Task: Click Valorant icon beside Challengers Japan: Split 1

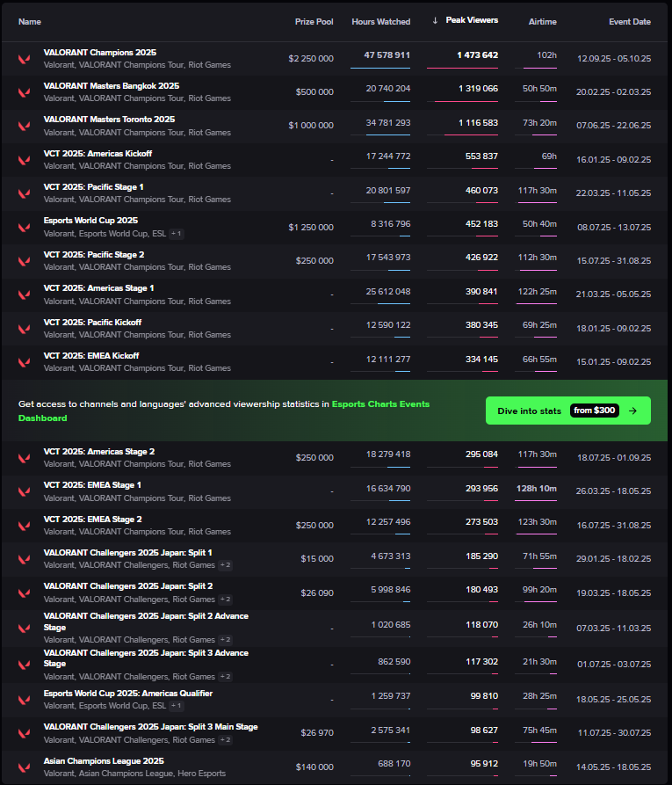Action: point(24,559)
